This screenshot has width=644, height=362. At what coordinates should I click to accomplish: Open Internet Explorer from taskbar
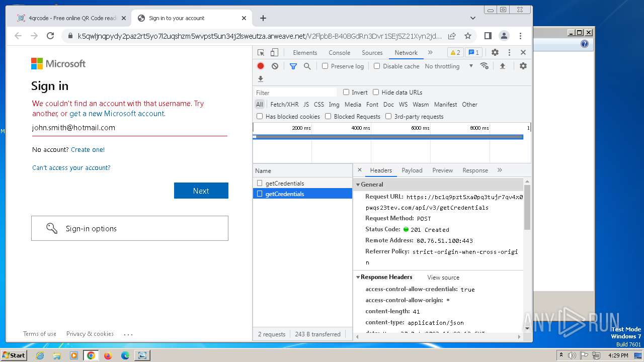click(40, 355)
